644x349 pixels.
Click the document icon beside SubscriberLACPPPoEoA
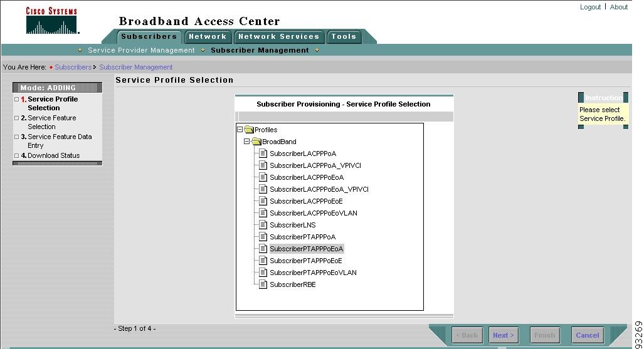point(263,177)
